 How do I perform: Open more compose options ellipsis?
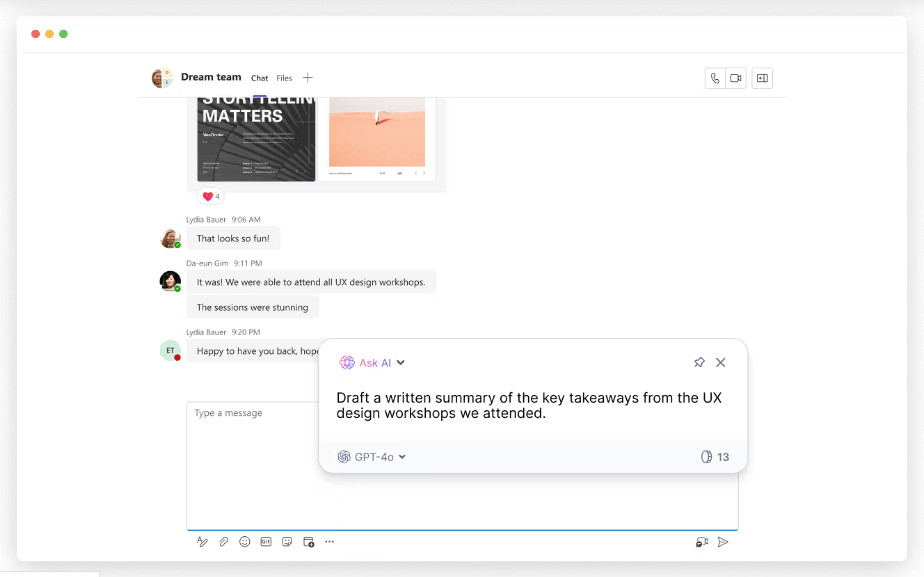point(329,542)
